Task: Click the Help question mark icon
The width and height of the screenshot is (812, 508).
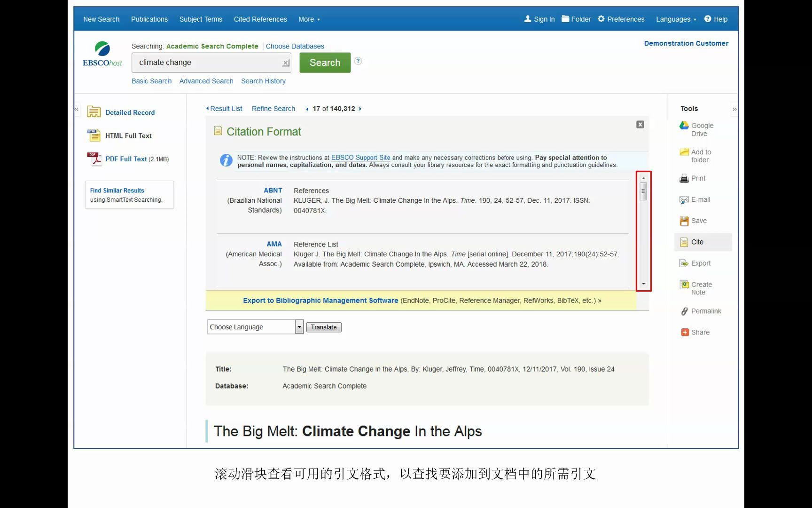Action: 708,19
